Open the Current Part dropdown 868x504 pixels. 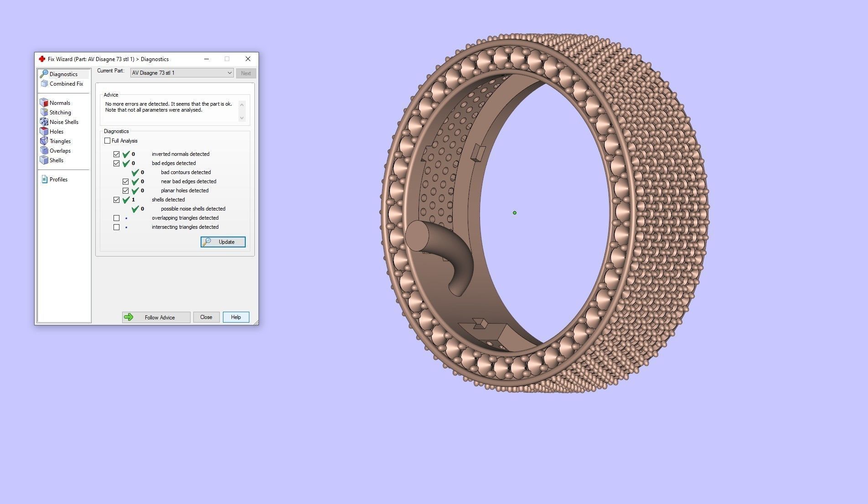[182, 73]
